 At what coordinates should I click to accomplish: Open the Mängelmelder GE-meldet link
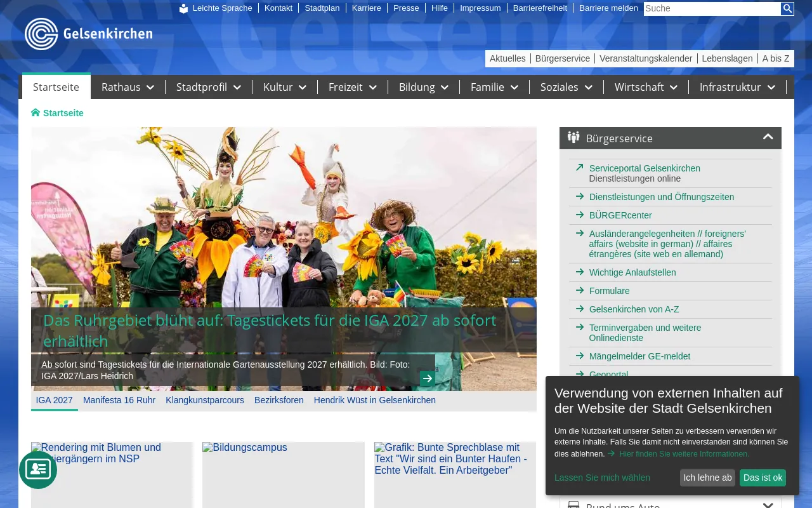click(639, 356)
